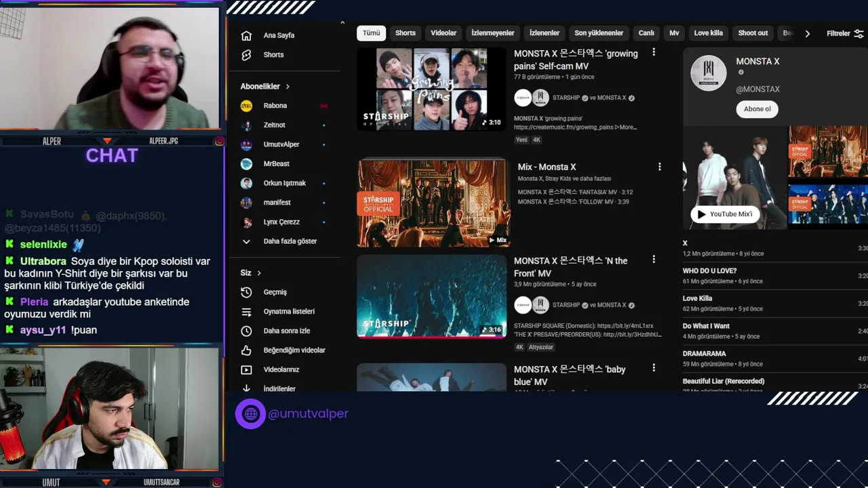Click chat username Pleria
This screenshot has height=488, width=868.
tap(34, 302)
